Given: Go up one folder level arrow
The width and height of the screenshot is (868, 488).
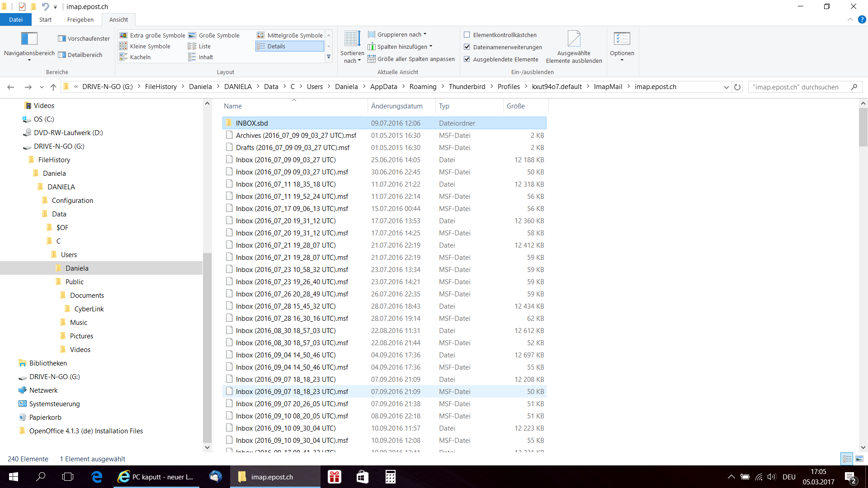Looking at the screenshot, I should coord(53,87).
